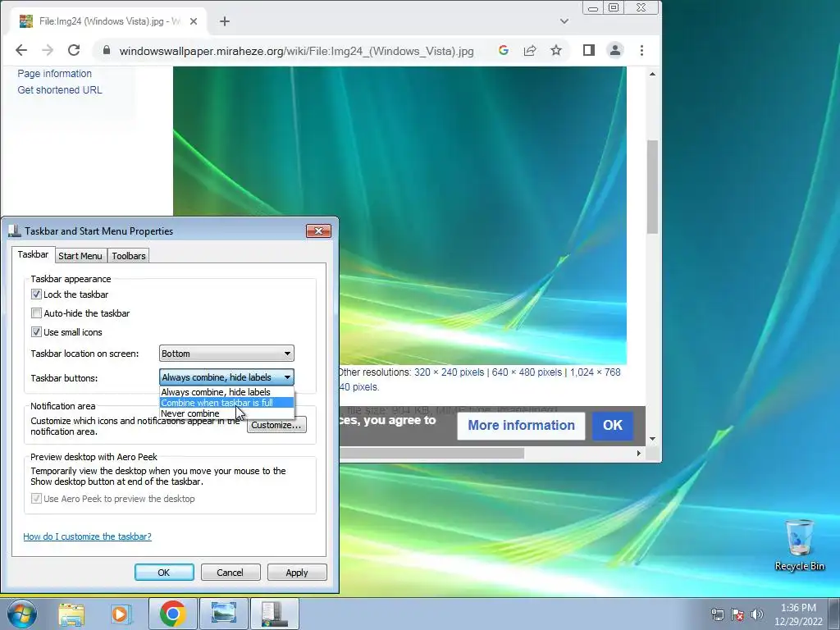This screenshot has width=840, height=630.
Task: Open the picture viewer taskbar button
Action: click(223, 614)
